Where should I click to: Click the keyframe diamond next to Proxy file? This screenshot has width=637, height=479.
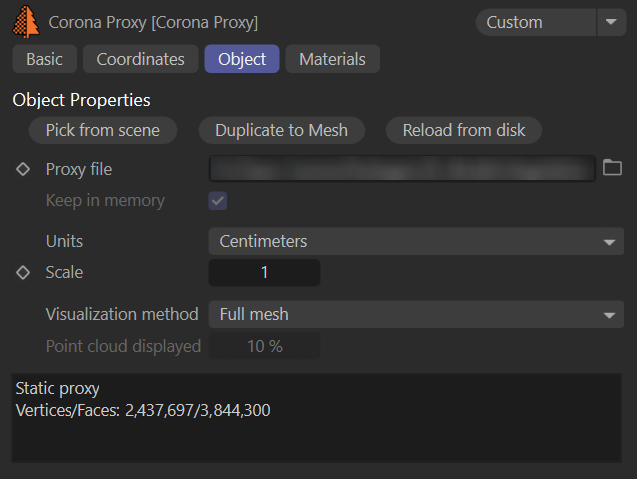tap(23, 169)
